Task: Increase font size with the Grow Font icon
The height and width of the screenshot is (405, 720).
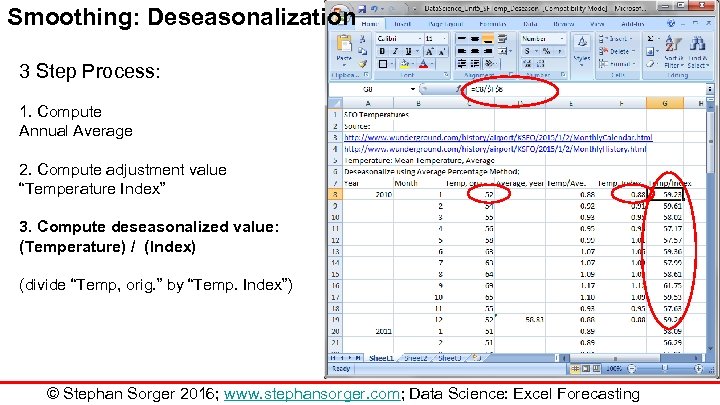Action: coord(429,52)
